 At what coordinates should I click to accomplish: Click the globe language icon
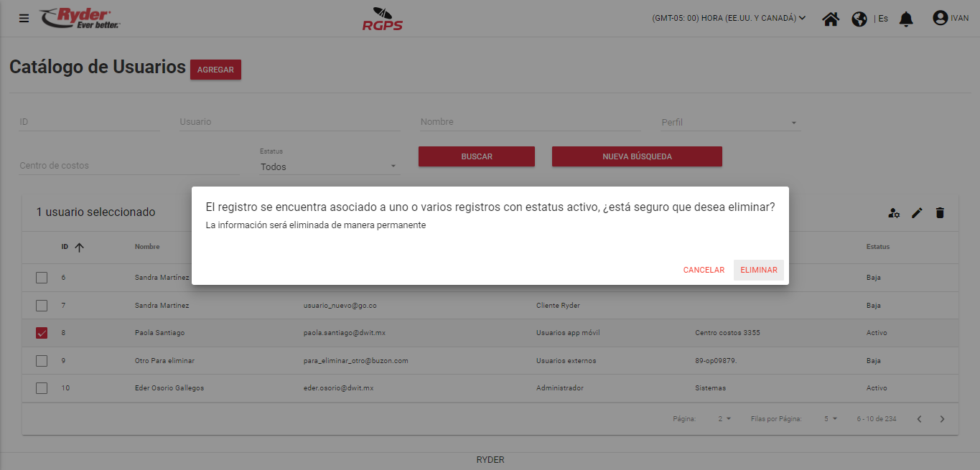click(x=859, y=19)
